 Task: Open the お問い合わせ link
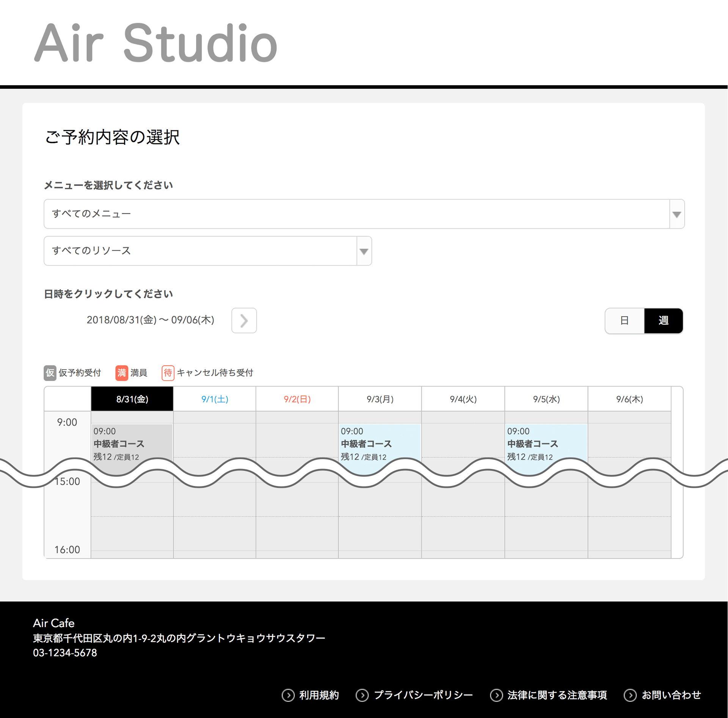(x=671, y=695)
